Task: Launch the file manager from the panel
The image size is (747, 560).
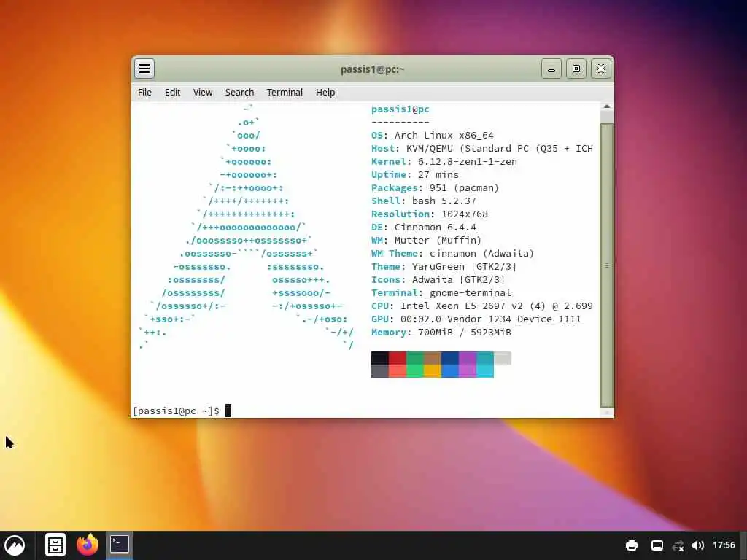Action: (55, 545)
